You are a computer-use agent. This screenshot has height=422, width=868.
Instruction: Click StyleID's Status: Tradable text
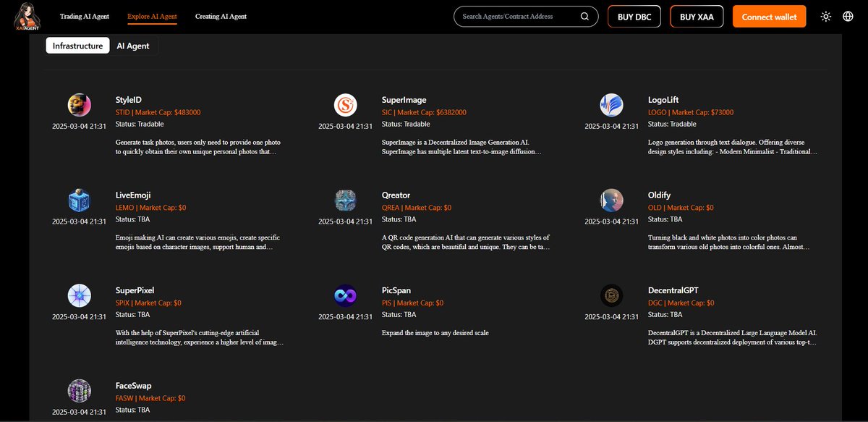140,124
